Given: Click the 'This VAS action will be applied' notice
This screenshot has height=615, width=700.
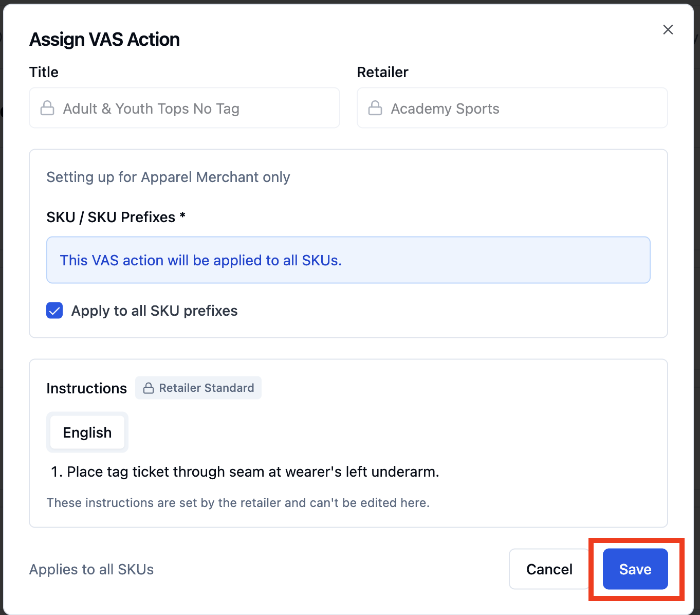Looking at the screenshot, I should [x=348, y=260].
